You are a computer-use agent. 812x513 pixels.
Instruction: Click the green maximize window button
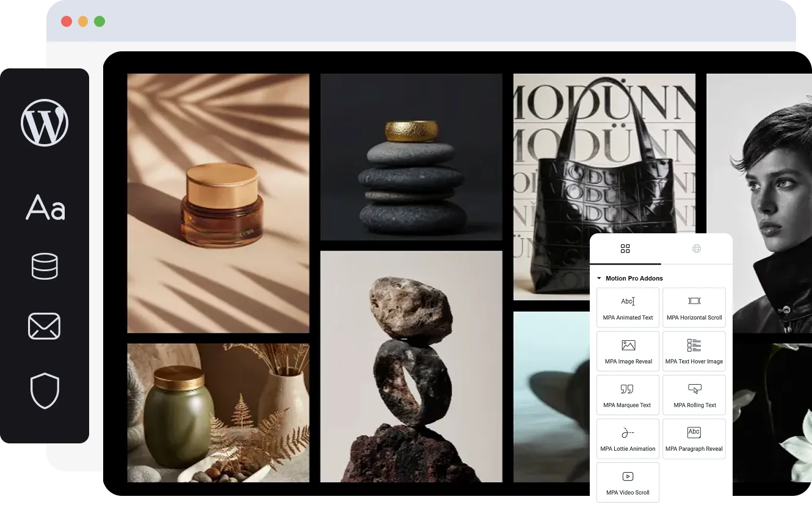click(x=100, y=21)
